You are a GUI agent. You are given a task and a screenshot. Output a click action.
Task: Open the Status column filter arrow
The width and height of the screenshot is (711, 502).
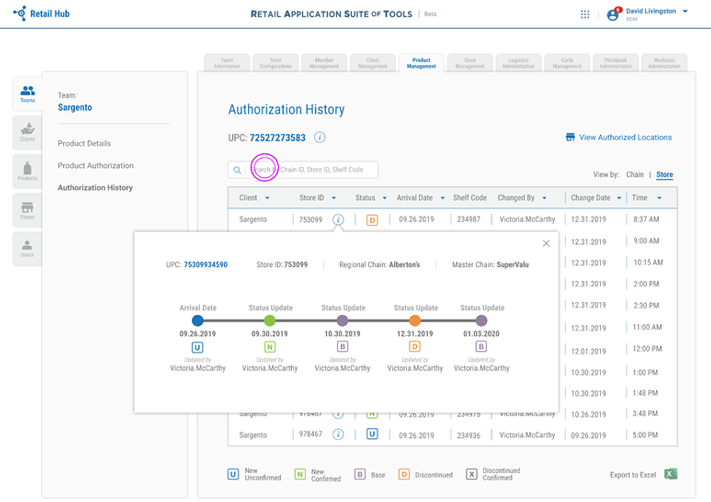pos(385,198)
